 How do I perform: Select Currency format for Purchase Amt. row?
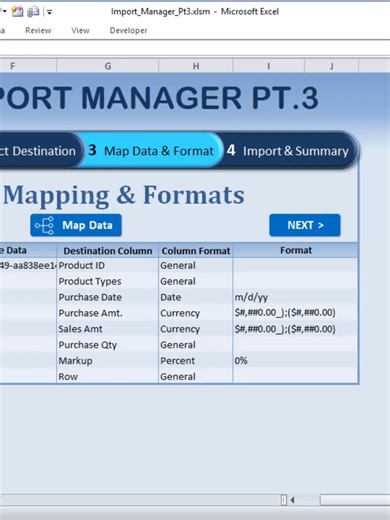tap(196, 313)
